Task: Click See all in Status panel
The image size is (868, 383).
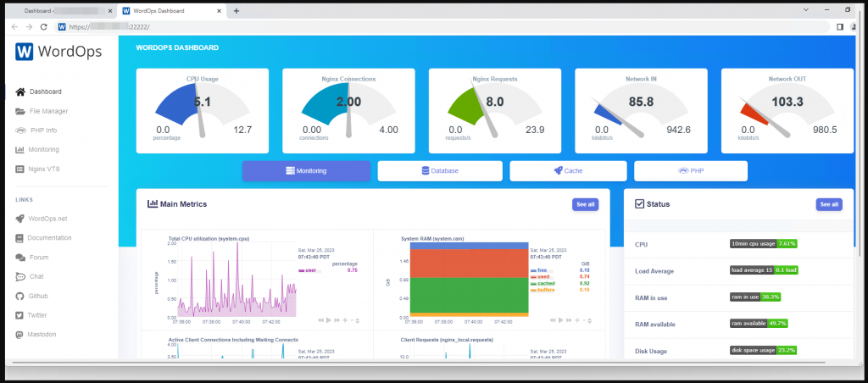Action: tap(828, 204)
